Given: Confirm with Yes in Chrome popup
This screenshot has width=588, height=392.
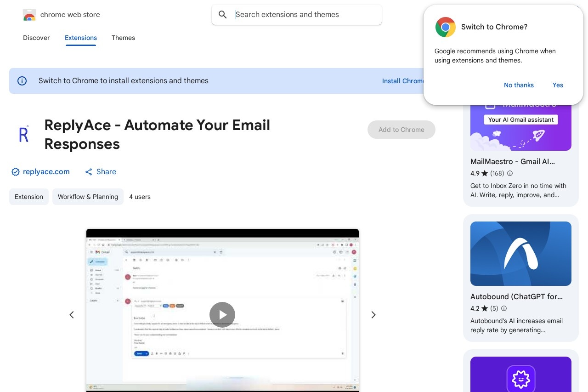Looking at the screenshot, I should click(x=558, y=85).
